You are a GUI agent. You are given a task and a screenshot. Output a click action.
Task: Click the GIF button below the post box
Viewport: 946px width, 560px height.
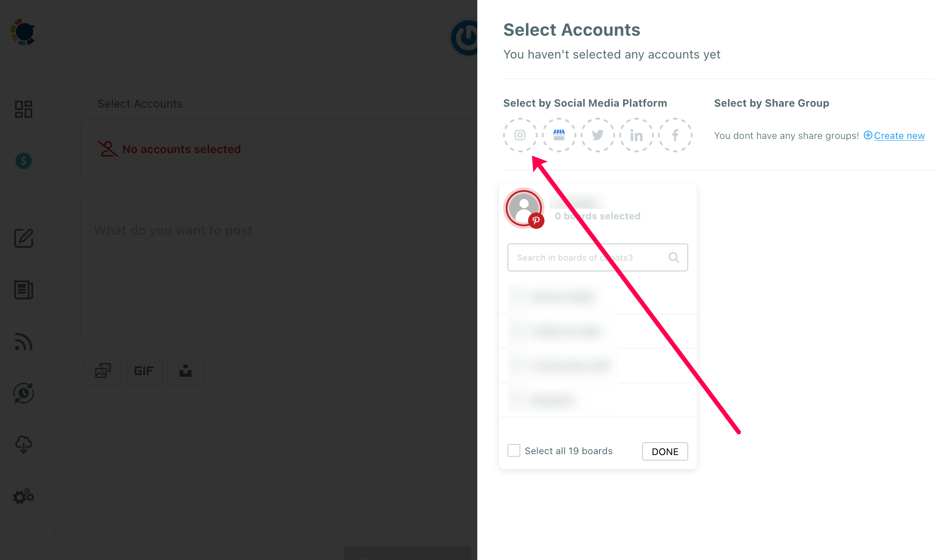(x=144, y=371)
